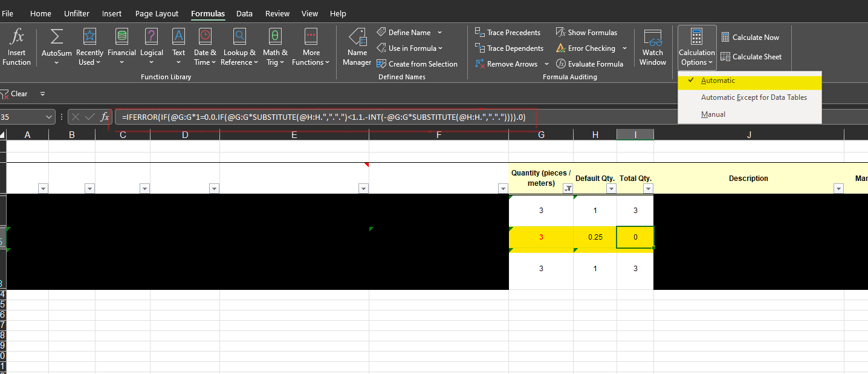Open Recently Used functions

(89, 47)
